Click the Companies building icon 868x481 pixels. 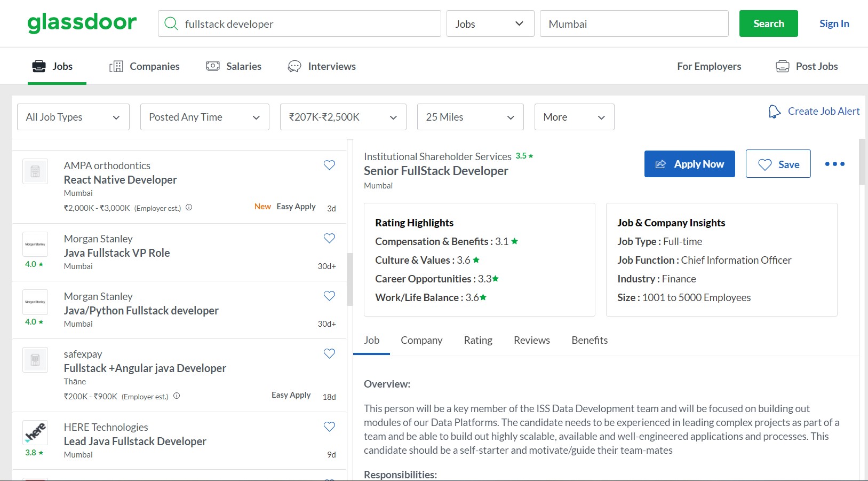pos(116,66)
